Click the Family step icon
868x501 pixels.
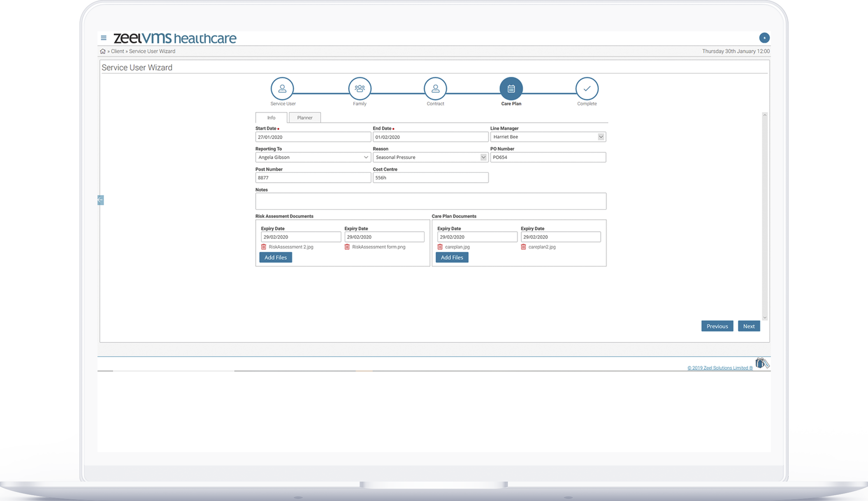(x=360, y=88)
